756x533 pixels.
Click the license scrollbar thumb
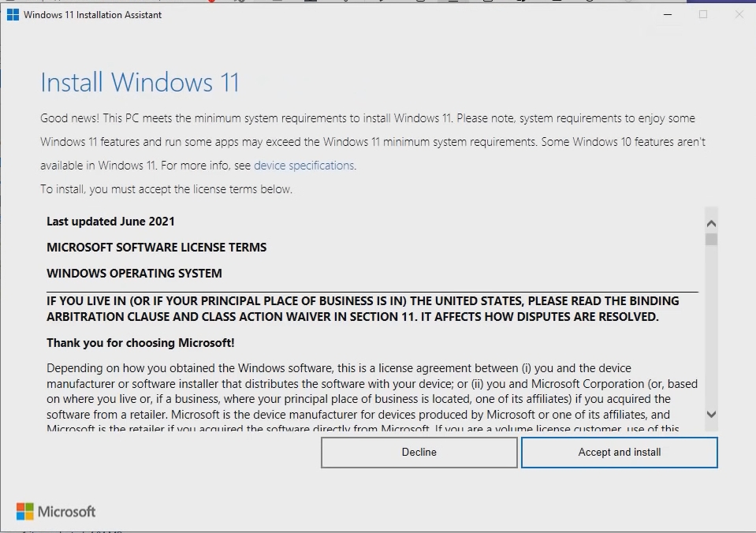click(x=711, y=239)
